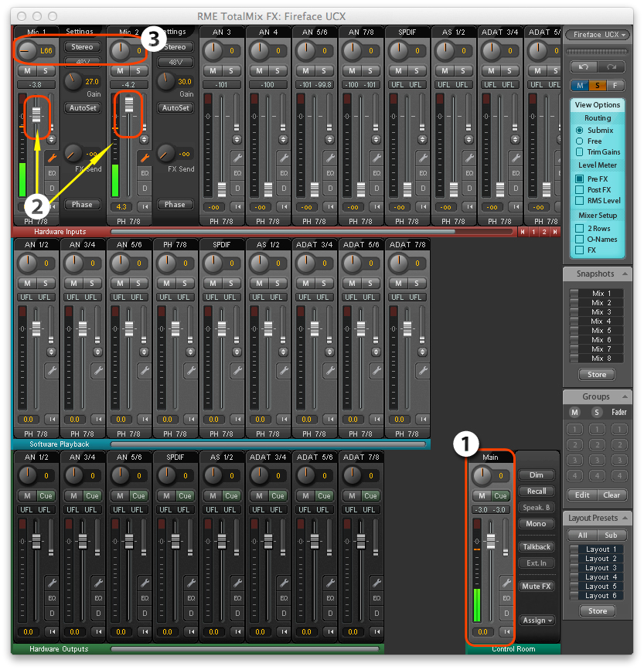Viewport: 644px width, 670px height.
Task: Turn the Mic 2 pan knob
Action: click(120, 51)
